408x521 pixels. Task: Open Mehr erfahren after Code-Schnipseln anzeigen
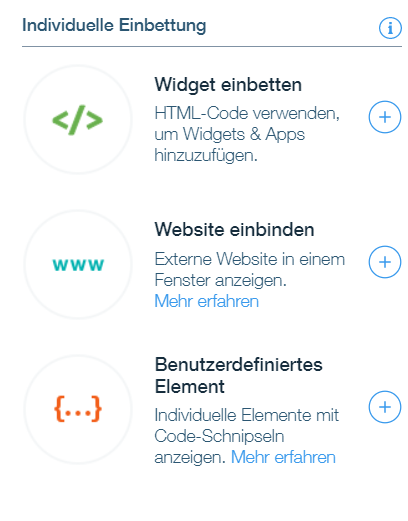(x=283, y=457)
